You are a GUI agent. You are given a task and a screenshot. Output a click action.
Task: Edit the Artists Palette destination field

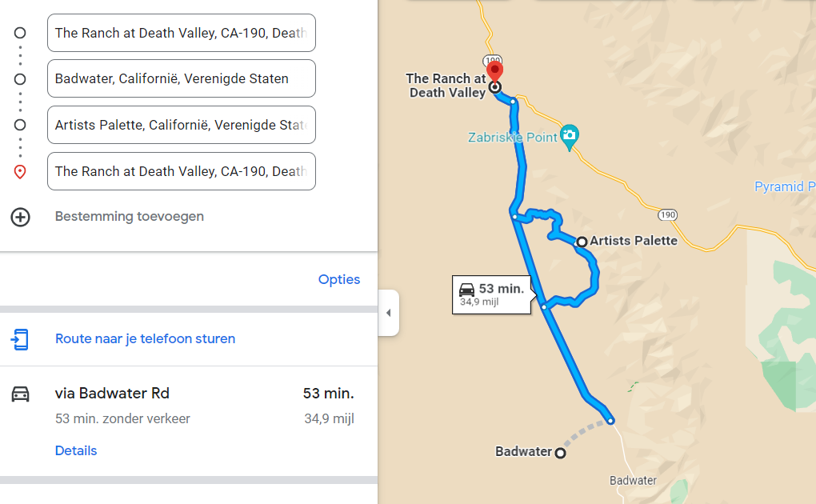(182, 125)
